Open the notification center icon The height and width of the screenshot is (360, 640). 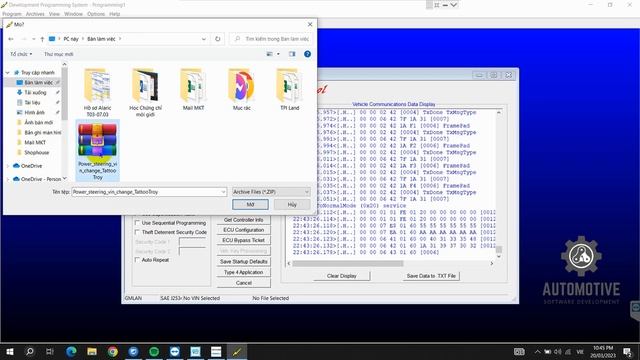628,351
